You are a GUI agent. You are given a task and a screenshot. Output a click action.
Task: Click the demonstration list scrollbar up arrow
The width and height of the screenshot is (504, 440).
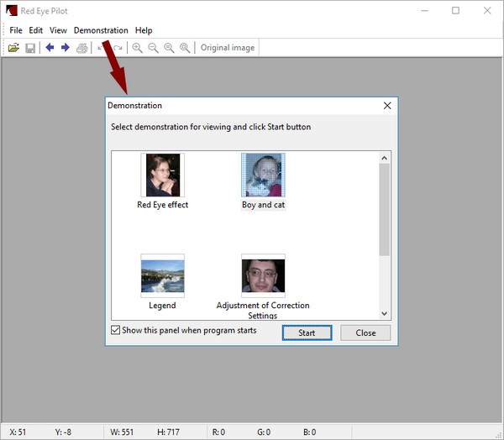point(385,158)
